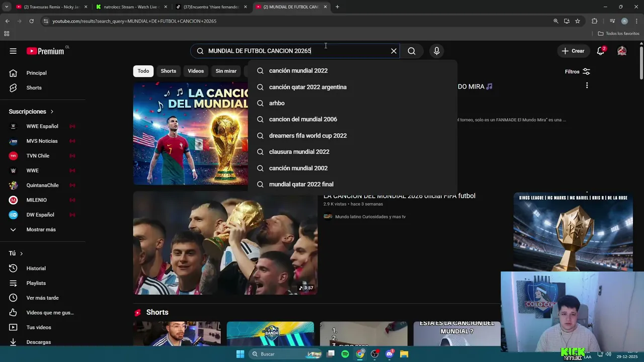This screenshot has height=362, width=644.
Task: Open the WWE Español subscription
Action: (x=43, y=126)
